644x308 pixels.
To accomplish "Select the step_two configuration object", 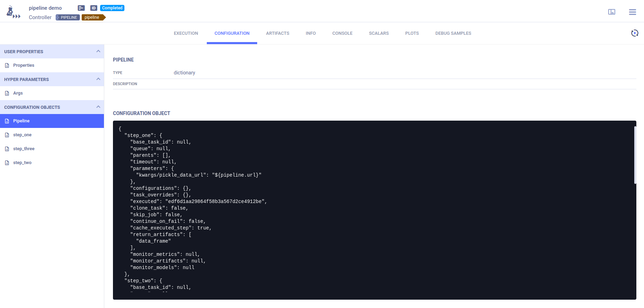I will pyautogui.click(x=22, y=163).
